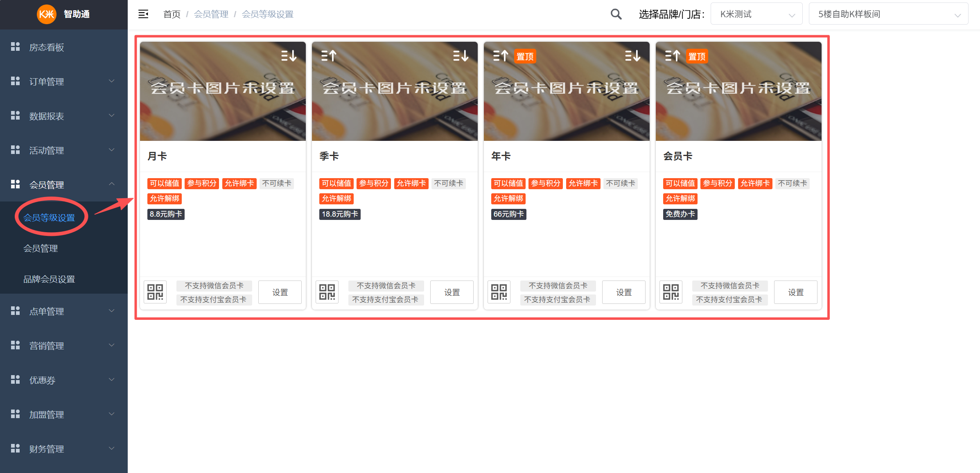Expand 活动管理 sidebar menu

pyautogui.click(x=64, y=150)
